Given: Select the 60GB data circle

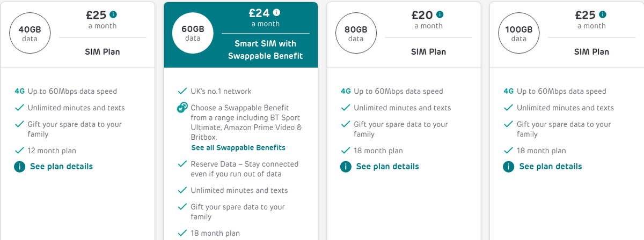Looking at the screenshot, I should (x=193, y=34).
